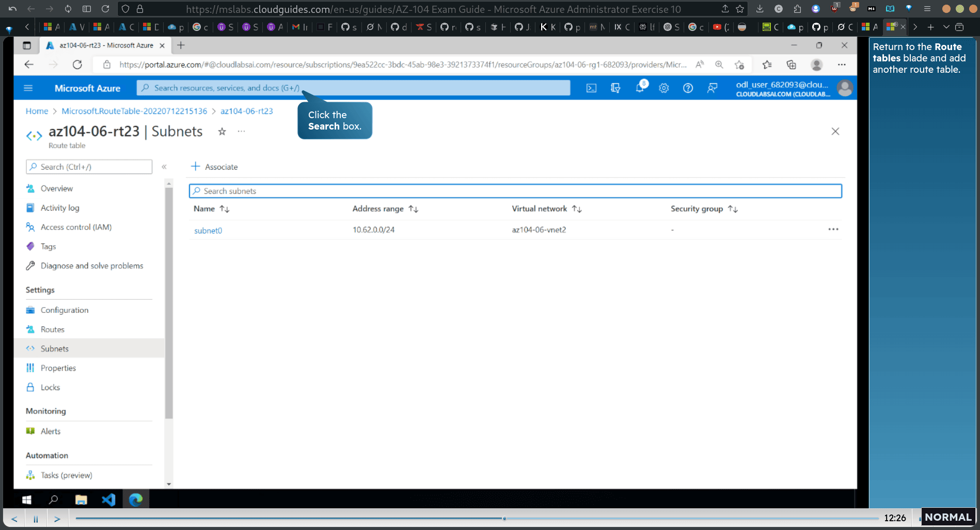The image size is (980, 530).
Task: Open Properties under Settings
Action: point(58,368)
